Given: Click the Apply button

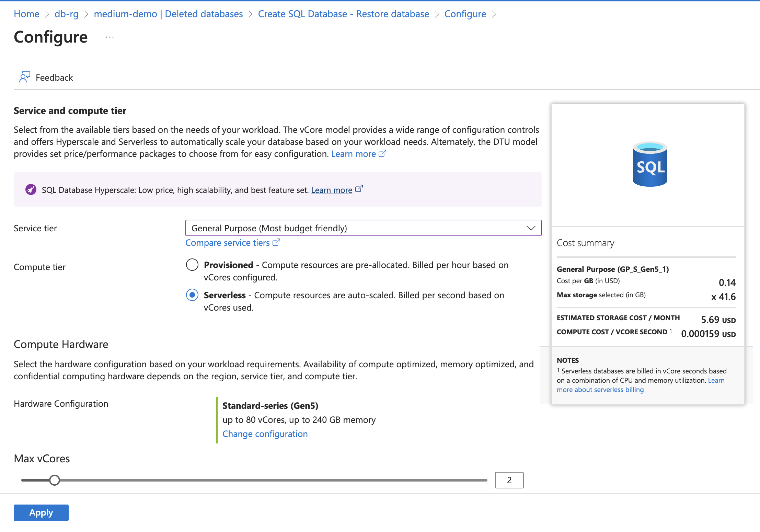Looking at the screenshot, I should pos(41,512).
